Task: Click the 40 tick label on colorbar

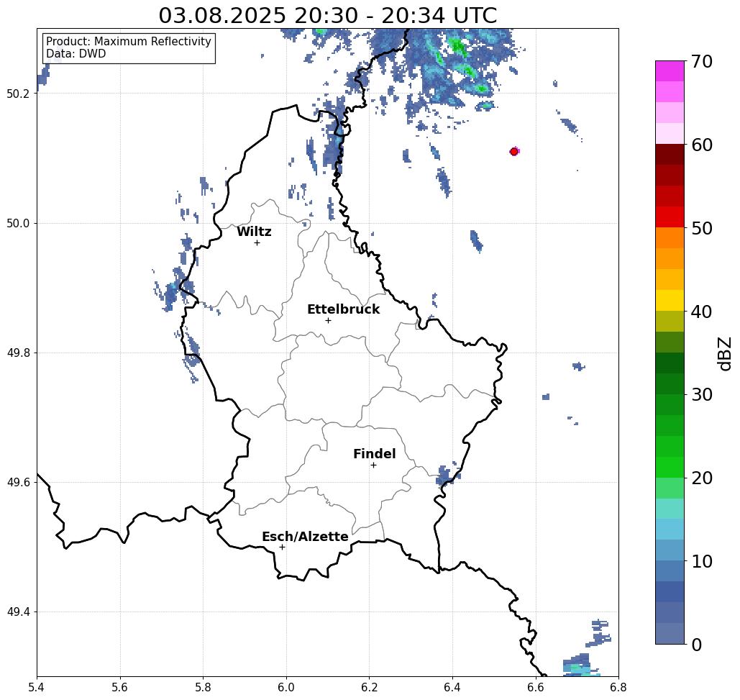Action: [701, 312]
